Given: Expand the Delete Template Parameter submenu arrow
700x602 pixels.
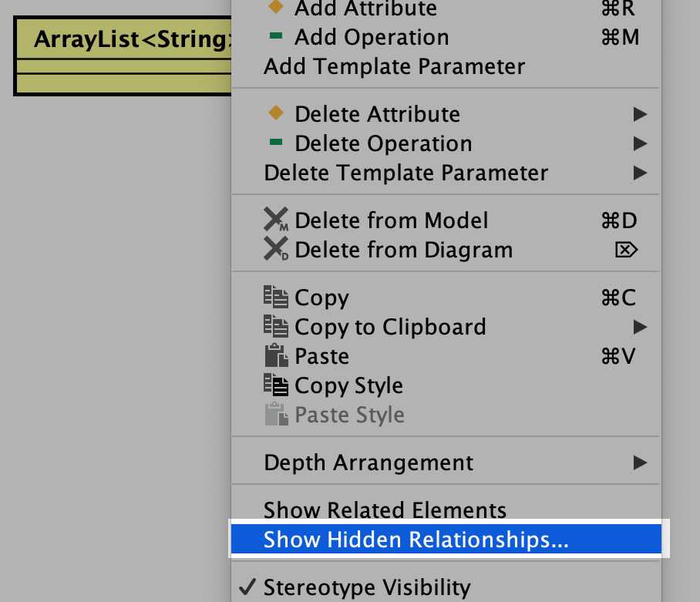Looking at the screenshot, I should click(x=639, y=173).
